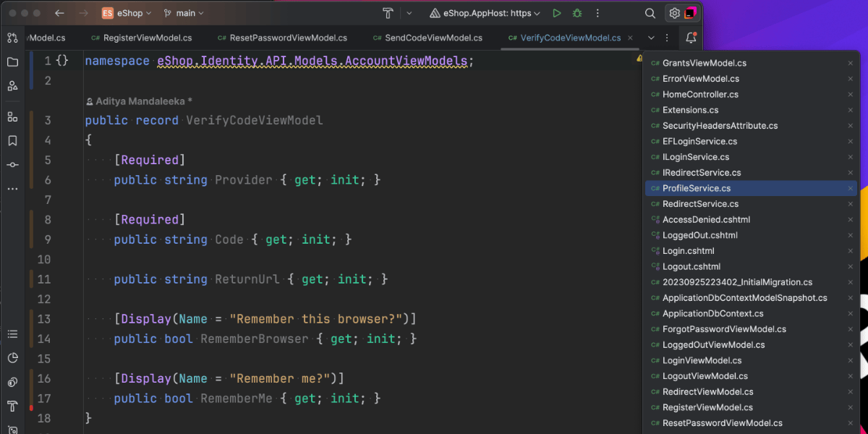Start debugging with the bug icon
Screen dimensions: 868x434
(x=576, y=13)
